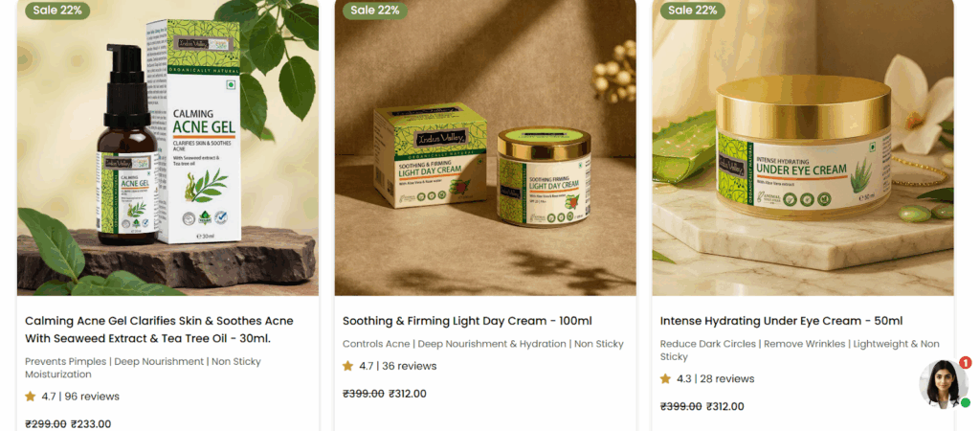Click the red notification badge on chat avatar
The image size is (980, 431).
click(965, 363)
